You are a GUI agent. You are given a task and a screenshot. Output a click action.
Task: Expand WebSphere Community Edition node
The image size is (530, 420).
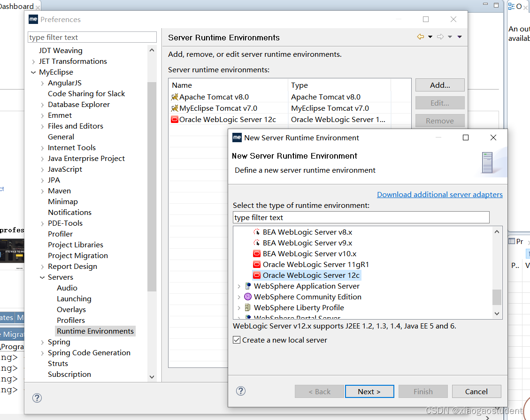point(239,297)
